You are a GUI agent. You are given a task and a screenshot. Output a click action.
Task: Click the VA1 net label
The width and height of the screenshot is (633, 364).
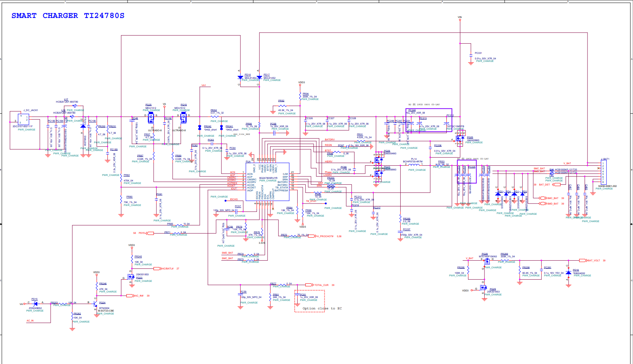click(204, 85)
